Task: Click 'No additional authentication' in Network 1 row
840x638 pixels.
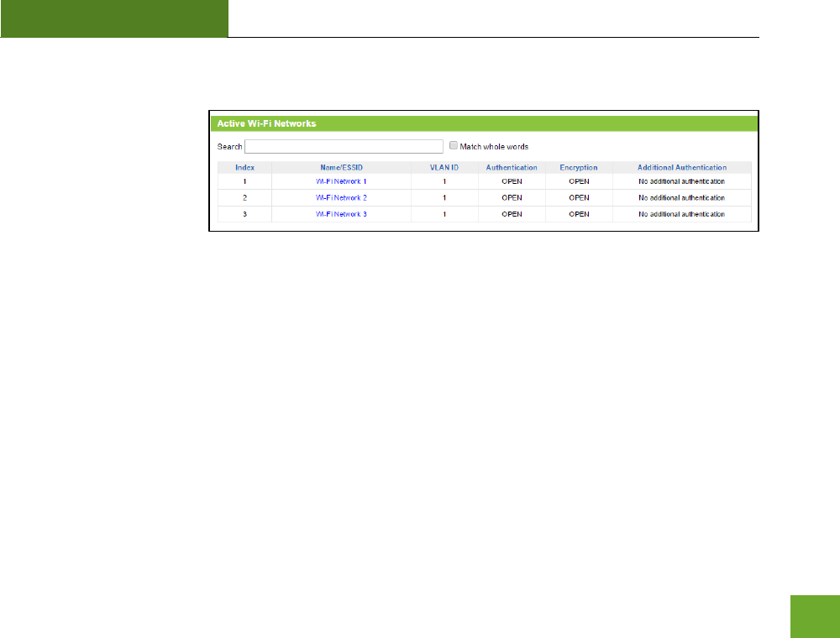Action: point(682,181)
